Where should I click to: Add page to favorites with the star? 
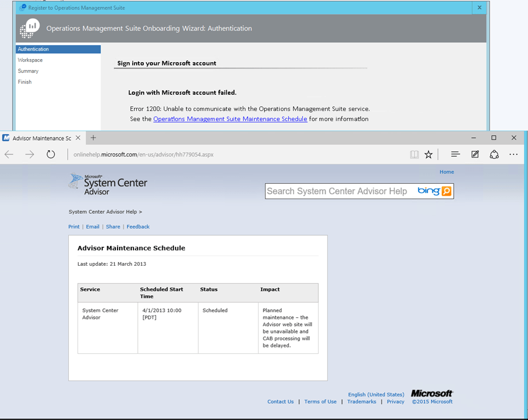(429, 155)
